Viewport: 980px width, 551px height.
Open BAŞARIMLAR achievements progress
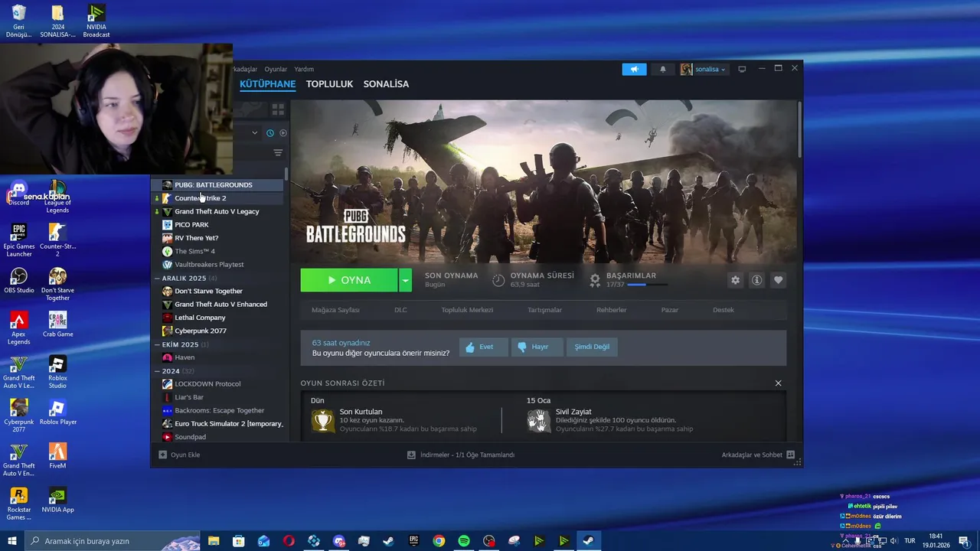coord(629,280)
